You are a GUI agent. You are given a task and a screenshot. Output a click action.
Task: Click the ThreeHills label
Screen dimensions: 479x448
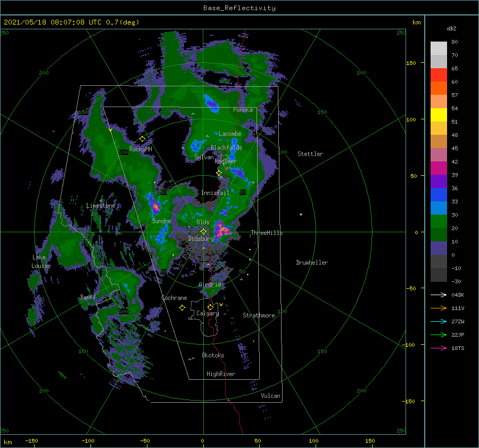coord(267,233)
